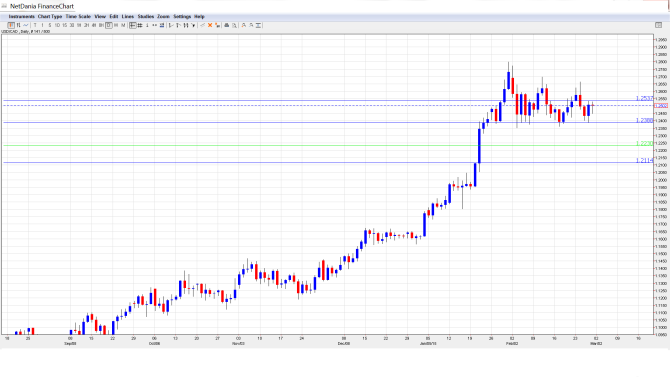Select the first line drawing tool icon

[171, 26]
